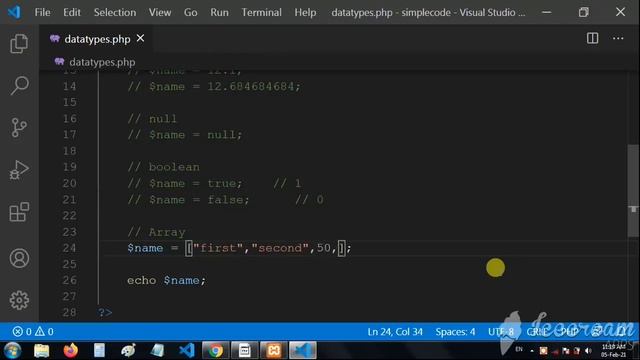Screen dimensions: 640x360
Task: Click Ln 24, Col 34 in status bar
Action: 395,332
